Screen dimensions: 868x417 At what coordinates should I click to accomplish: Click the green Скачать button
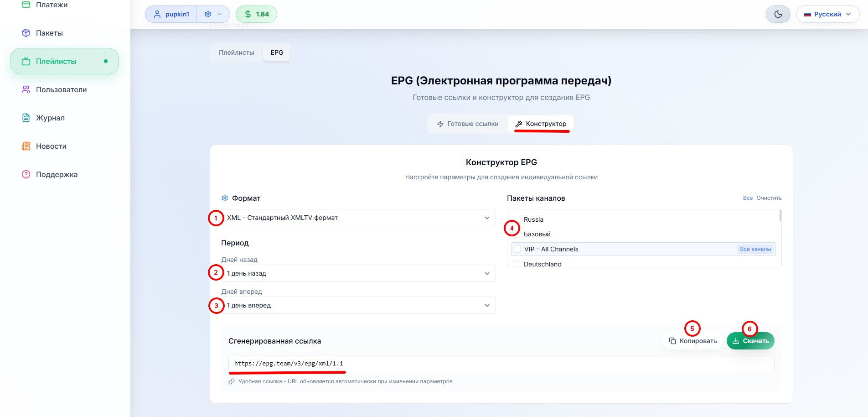750,340
